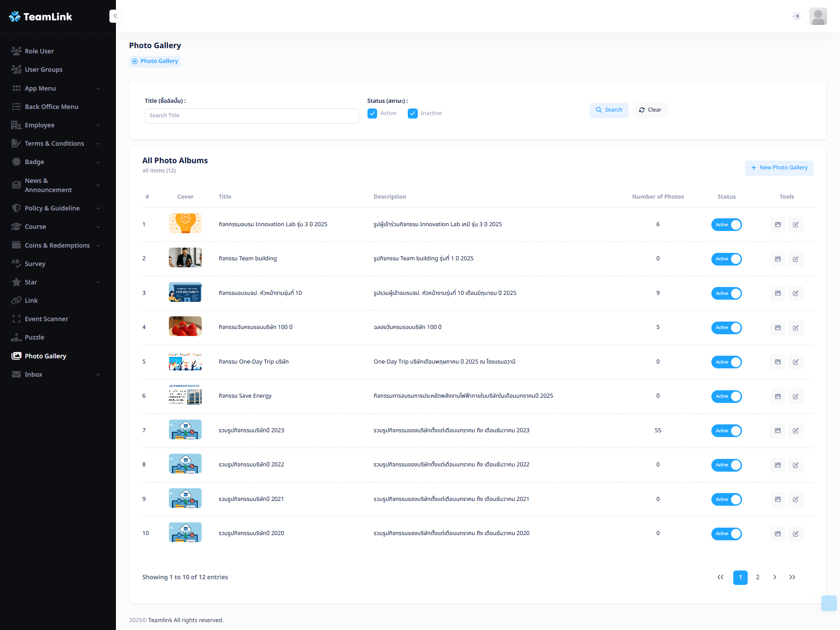The width and height of the screenshot is (840, 630).
Task: Toggle the Active switch for 2023 album
Action: [x=726, y=431]
